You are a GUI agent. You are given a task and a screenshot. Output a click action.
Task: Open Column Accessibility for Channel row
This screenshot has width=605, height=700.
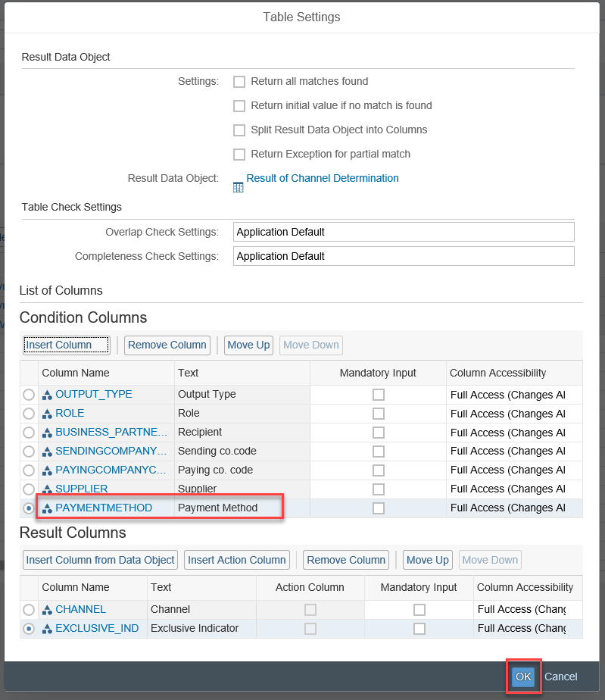(x=529, y=610)
